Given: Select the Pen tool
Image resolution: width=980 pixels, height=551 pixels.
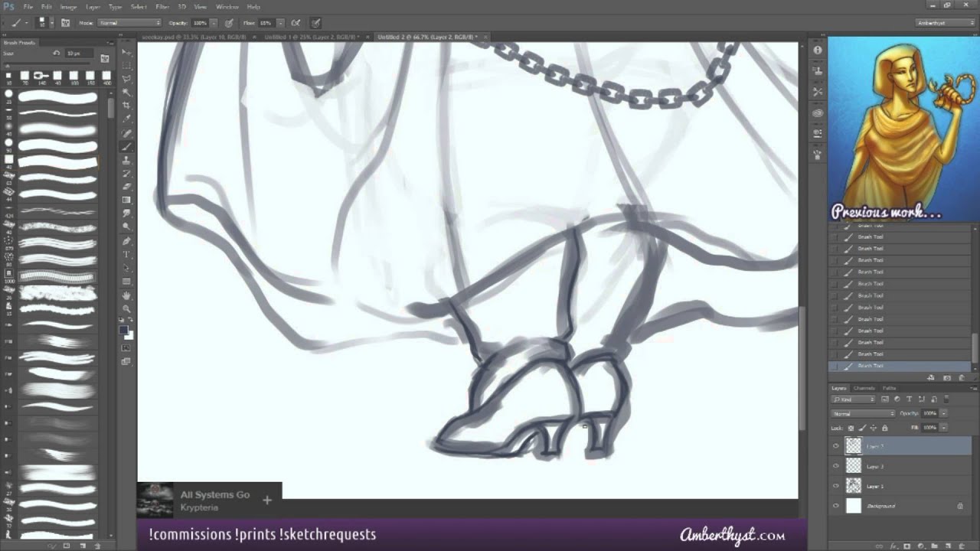Looking at the screenshot, I should pos(126,241).
